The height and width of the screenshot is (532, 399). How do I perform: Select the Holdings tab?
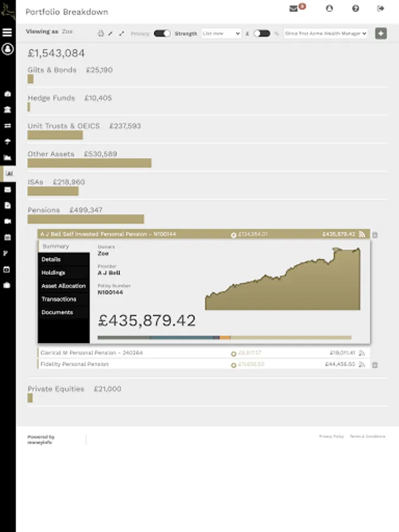coord(64,273)
